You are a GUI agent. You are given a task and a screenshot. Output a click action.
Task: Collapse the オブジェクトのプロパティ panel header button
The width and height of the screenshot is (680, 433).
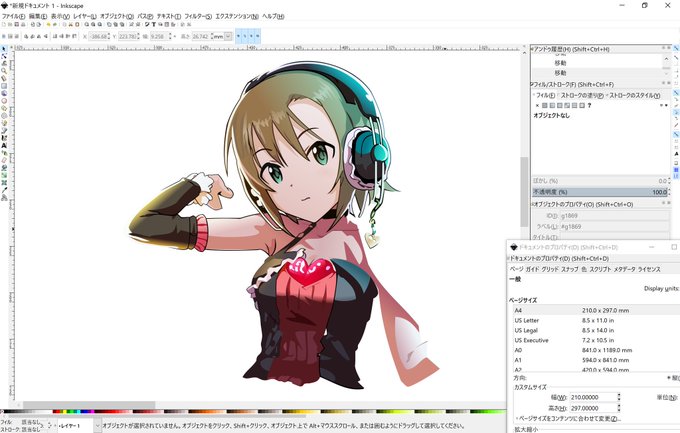[x=663, y=203]
